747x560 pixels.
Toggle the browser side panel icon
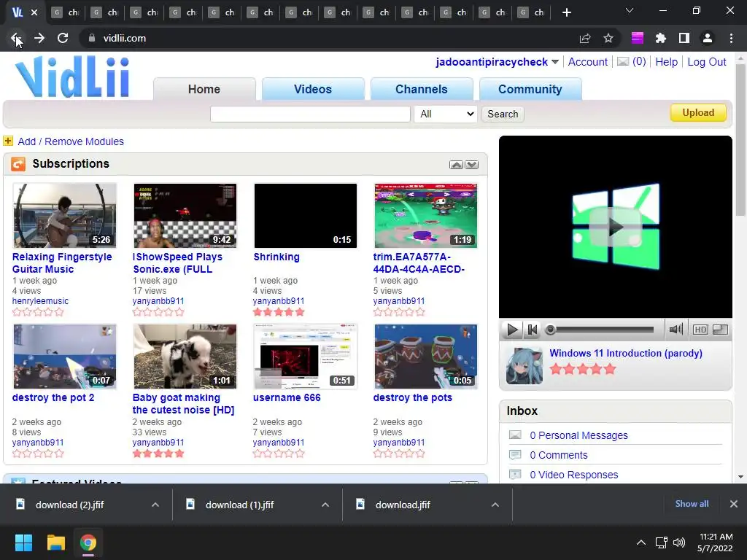click(x=684, y=38)
